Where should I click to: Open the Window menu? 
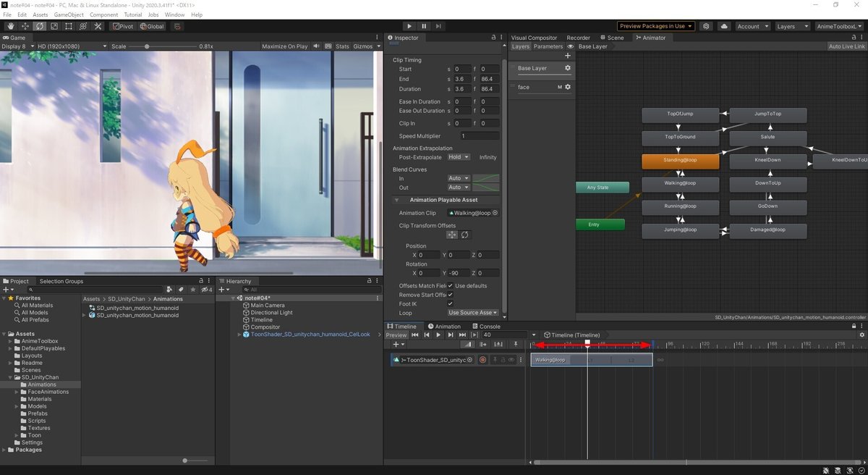pyautogui.click(x=174, y=14)
